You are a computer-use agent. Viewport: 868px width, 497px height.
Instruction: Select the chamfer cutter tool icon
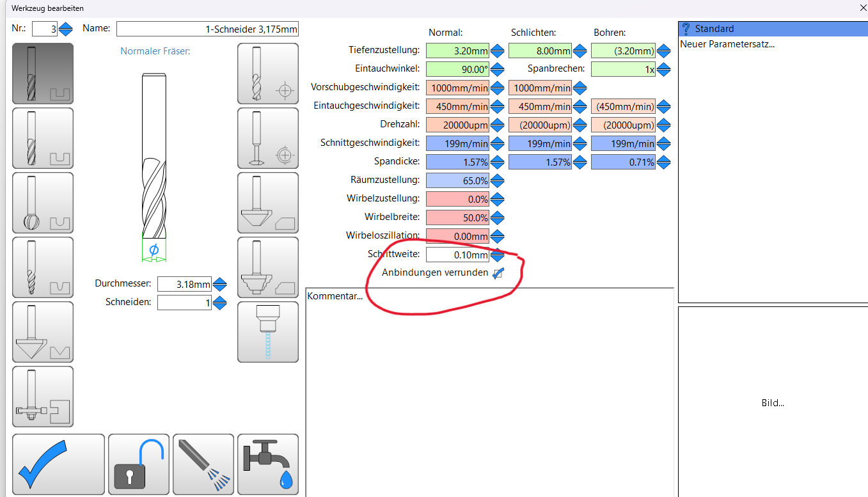[x=267, y=203]
